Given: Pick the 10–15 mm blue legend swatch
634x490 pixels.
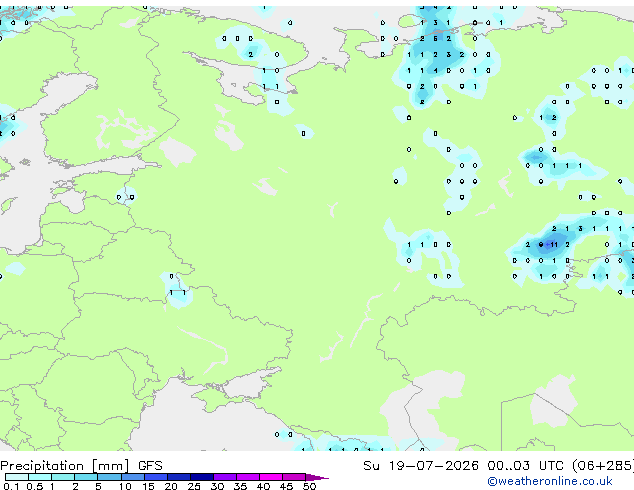Looking at the screenshot, I should (133, 477).
